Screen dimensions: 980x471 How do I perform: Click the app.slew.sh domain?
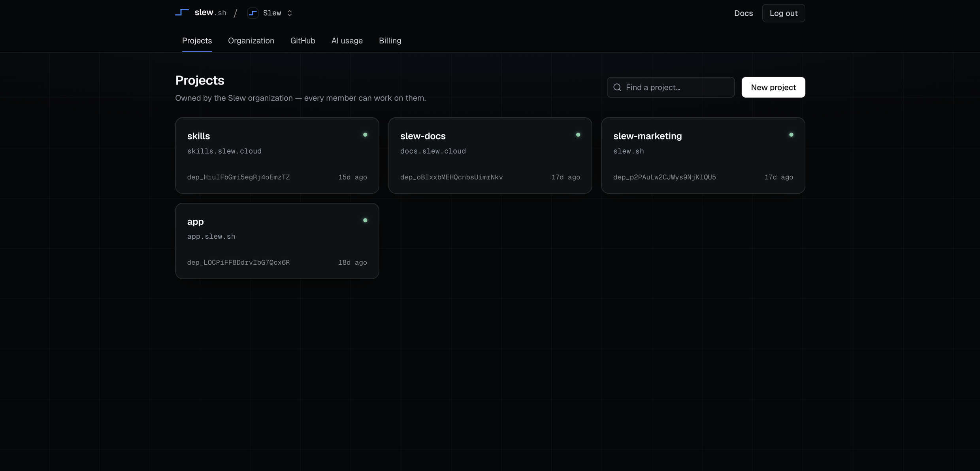(211, 237)
